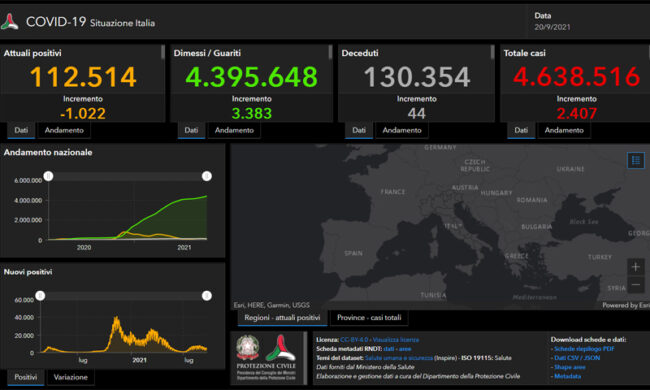650x390 pixels.
Task: Download the Schede riepilogo PDF
Action: point(584,349)
